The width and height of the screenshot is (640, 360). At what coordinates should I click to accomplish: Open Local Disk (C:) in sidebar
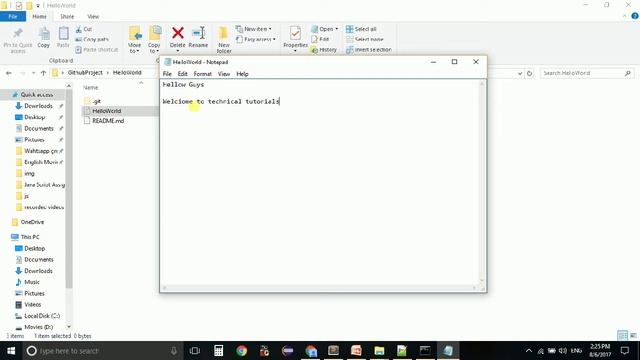point(42,316)
